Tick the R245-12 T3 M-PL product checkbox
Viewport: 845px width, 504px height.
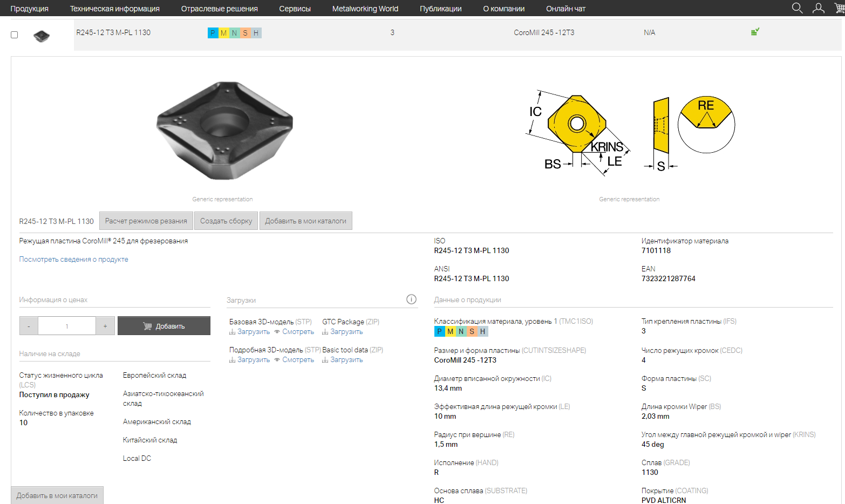(x=15, y=35)
